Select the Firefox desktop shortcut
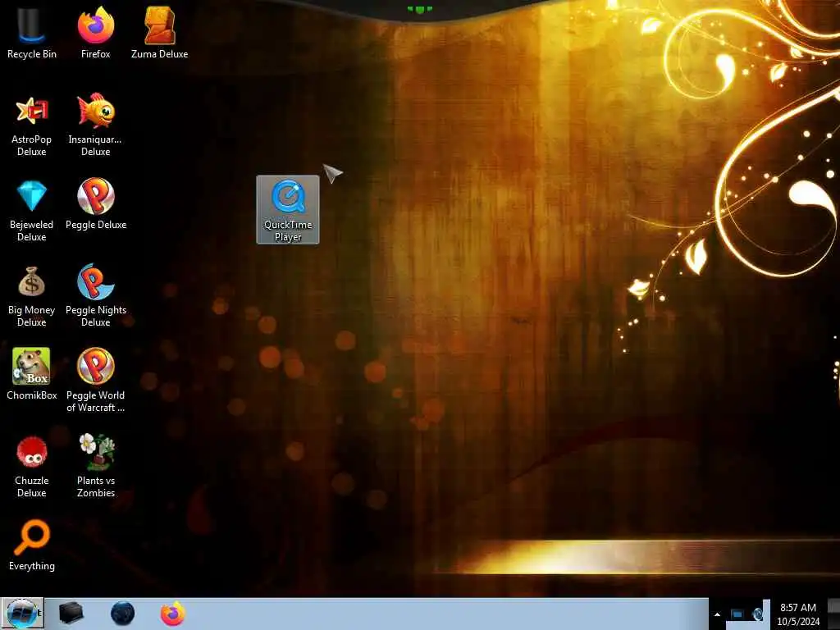840x630 pixels. click(95, 32)
